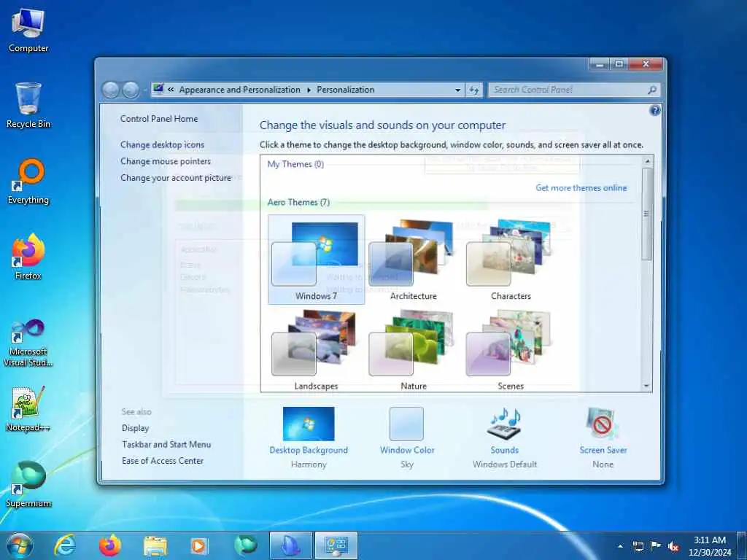Go to Control Panel Home

coord(158,119)
